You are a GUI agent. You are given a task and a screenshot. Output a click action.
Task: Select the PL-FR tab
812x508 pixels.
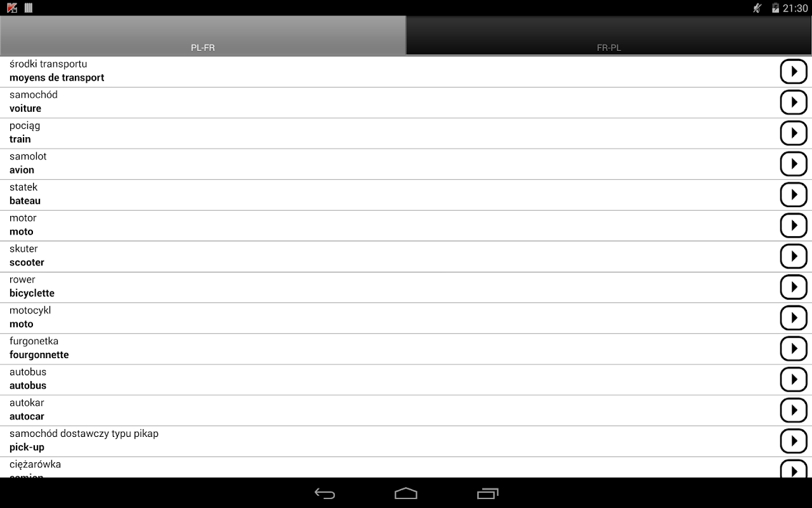point(203,36)
